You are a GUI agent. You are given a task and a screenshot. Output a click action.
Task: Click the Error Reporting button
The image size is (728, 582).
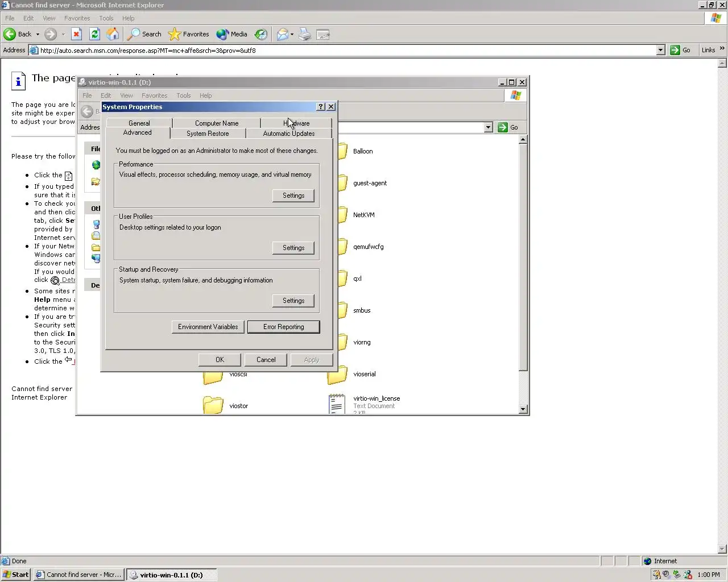pyautogui.click(x=284, y=327)
